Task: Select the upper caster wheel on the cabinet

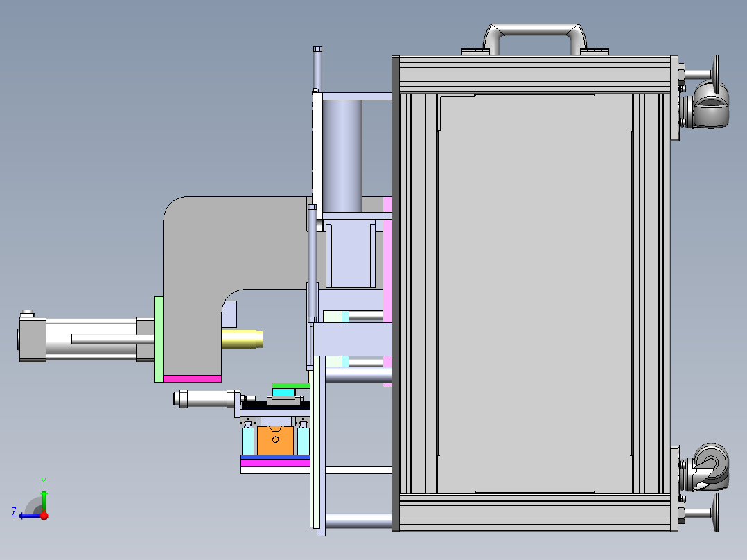Action: pos(710,105)
